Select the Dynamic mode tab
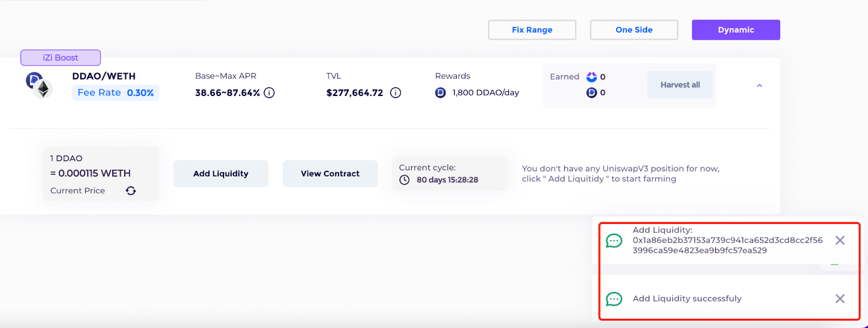The image size is (868, 328). click(x=736, y=30)
